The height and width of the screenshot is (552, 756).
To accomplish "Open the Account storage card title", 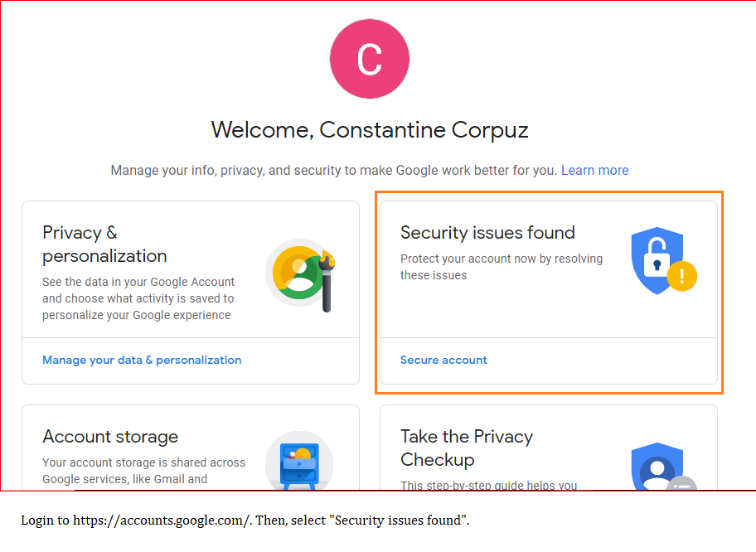I will click(x=110, y=436).
